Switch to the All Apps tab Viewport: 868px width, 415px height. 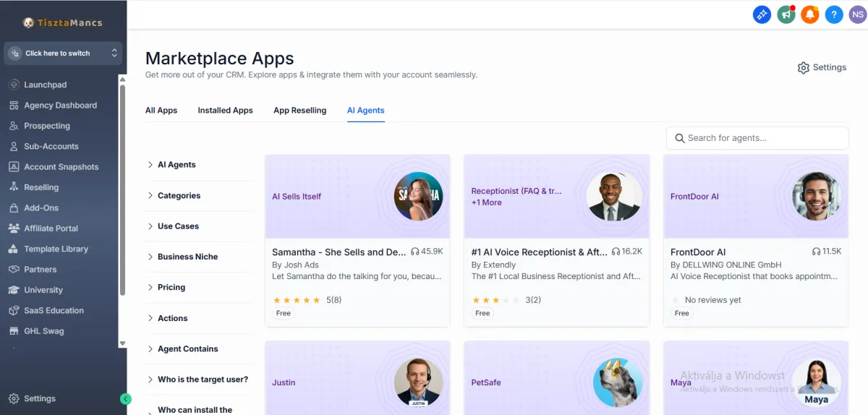click(x=161, y=111)
